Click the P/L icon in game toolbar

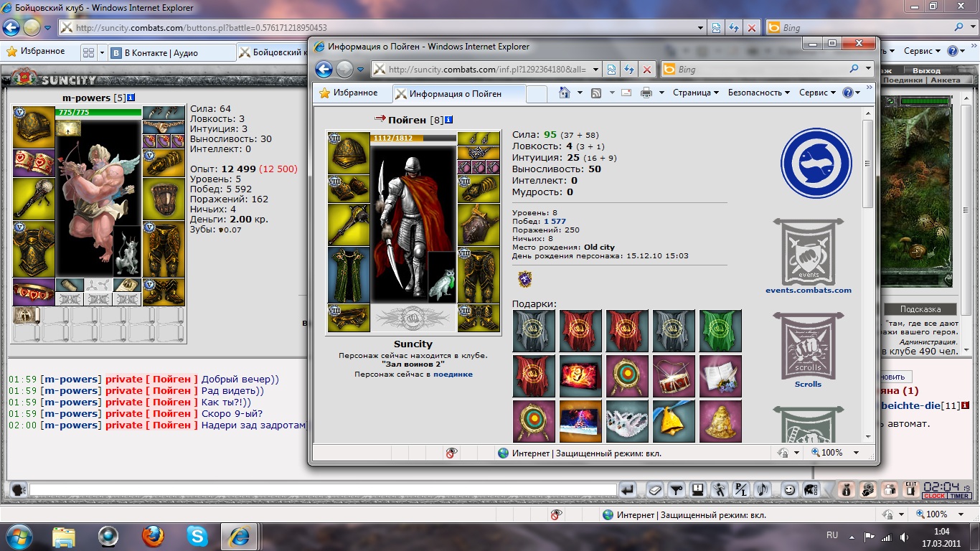coord(741,490)
